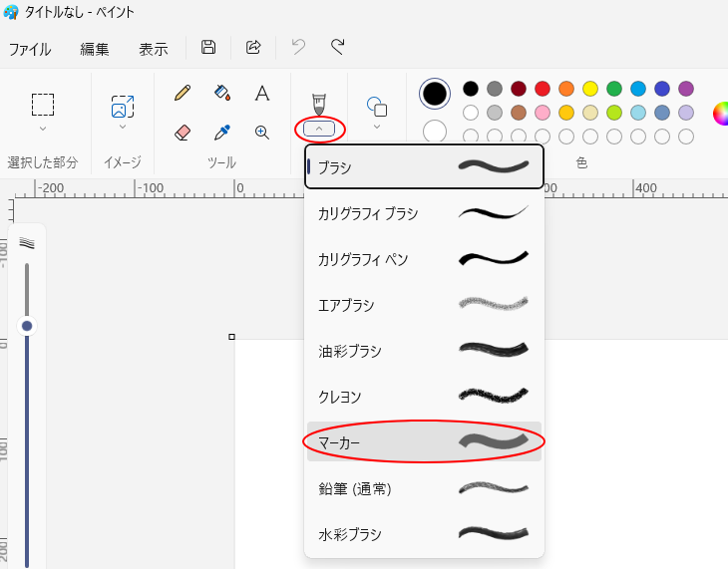
Task: Click the Paint app icon in title bar
Action: click(x=11, y=12)
